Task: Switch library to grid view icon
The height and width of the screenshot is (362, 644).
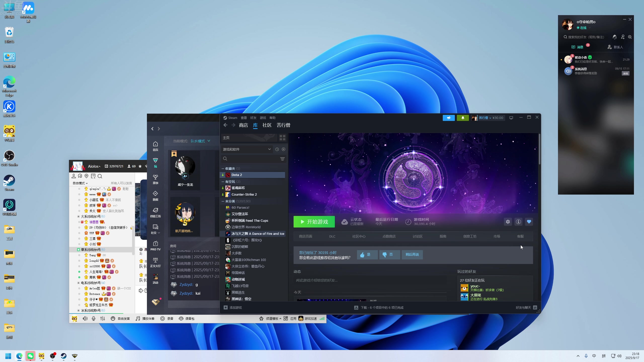Action: (x=283, y=138)
